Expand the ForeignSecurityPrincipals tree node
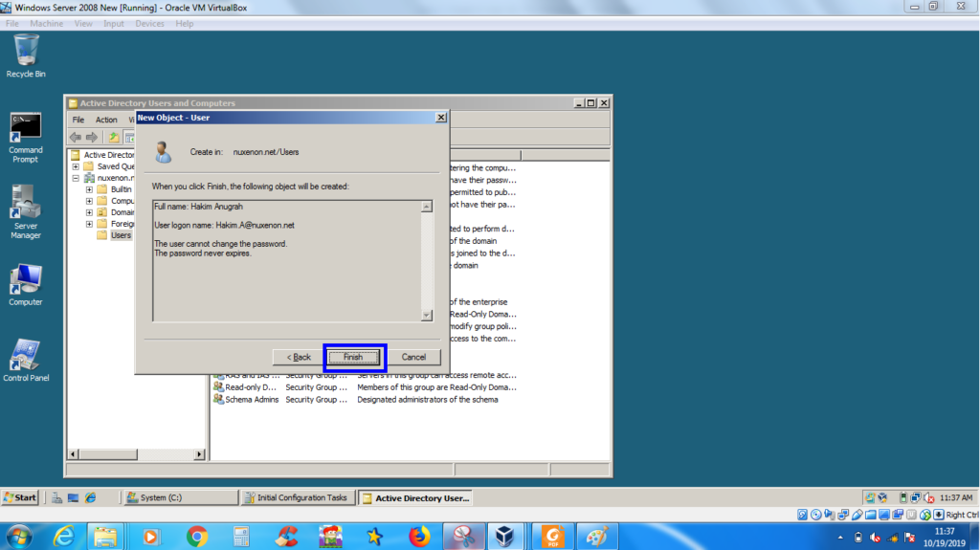 pos(89,224)
